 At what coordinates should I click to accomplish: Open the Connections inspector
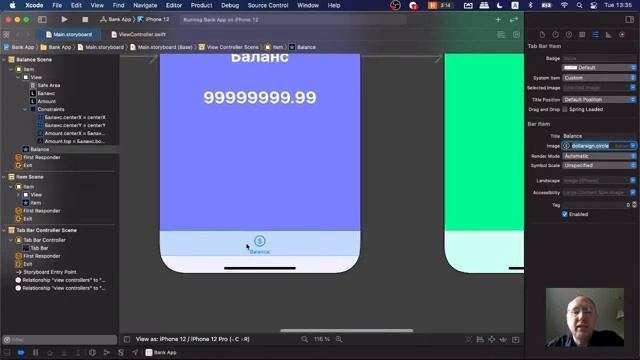coord(622,35)
